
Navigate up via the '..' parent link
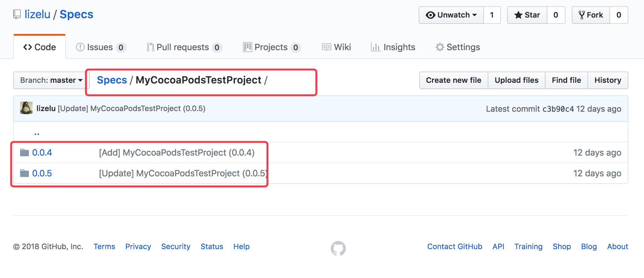37,133
